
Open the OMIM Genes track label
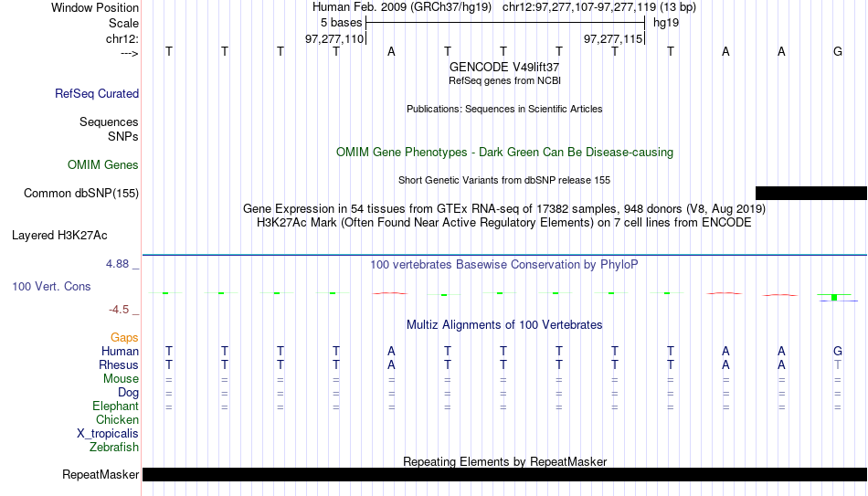point(103,165)
